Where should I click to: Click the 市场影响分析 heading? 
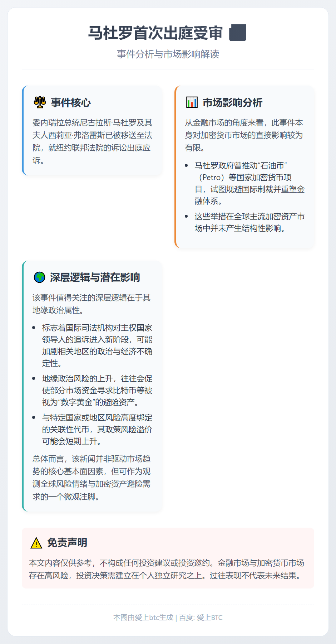tap(233, 103)
